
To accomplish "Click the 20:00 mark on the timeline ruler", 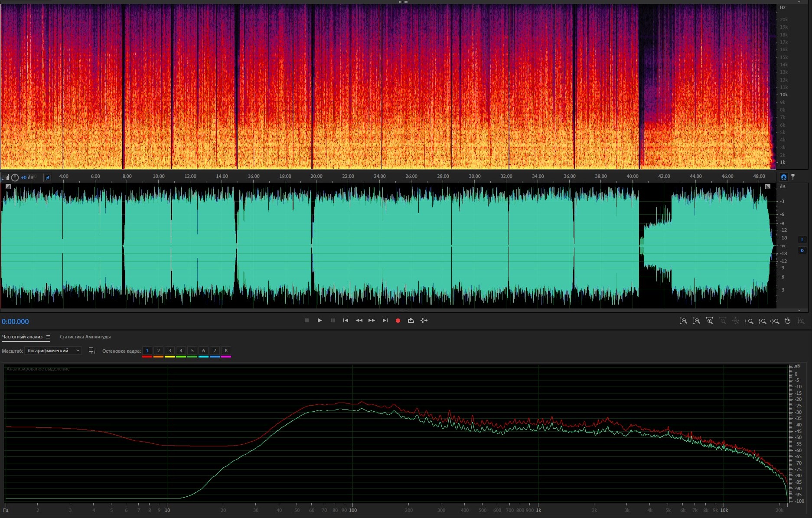I will pyautogui.click(x=316, y=176).
